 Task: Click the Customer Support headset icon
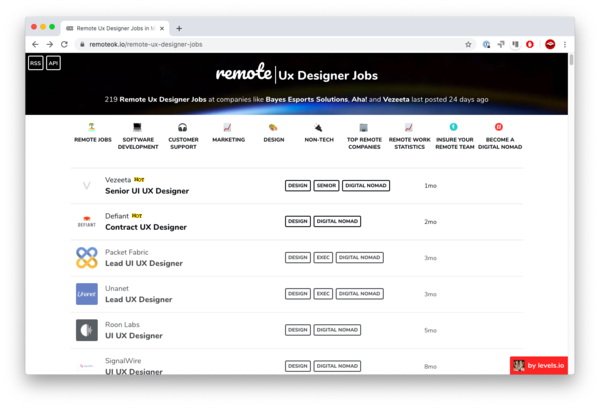click(x=183, y=127)
